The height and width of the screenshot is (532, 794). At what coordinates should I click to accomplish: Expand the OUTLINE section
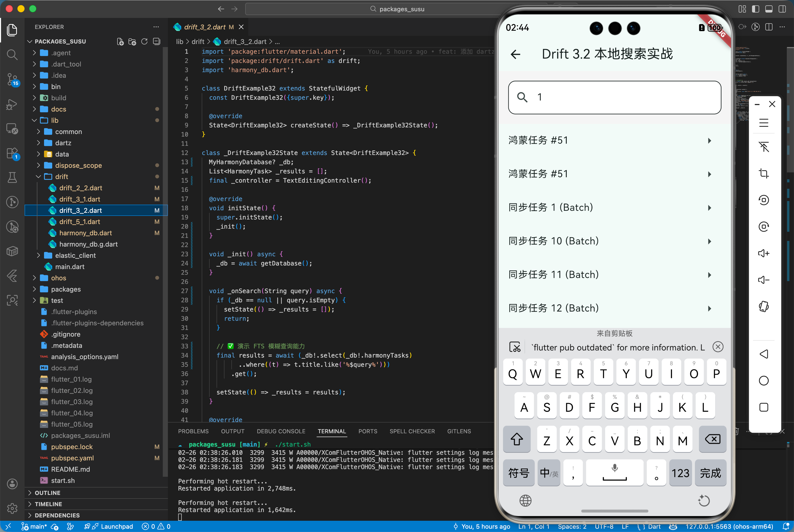click(x=47, y=493)
